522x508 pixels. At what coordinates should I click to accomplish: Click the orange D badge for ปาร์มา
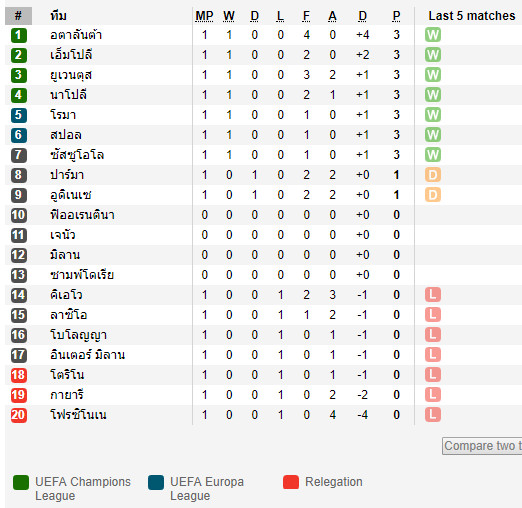coord(433,175)
